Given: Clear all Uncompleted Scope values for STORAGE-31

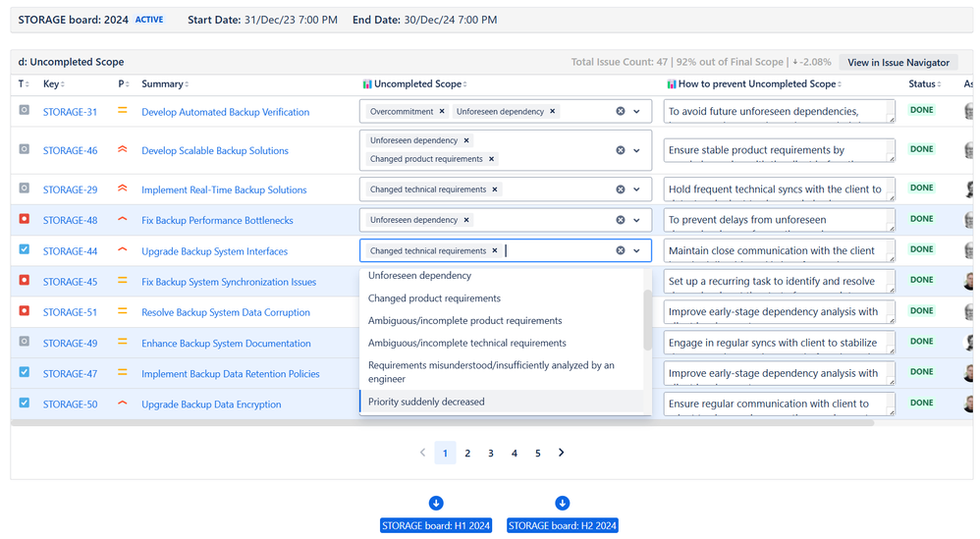Looking at the screenshot, I should click(x=620, y=111).
